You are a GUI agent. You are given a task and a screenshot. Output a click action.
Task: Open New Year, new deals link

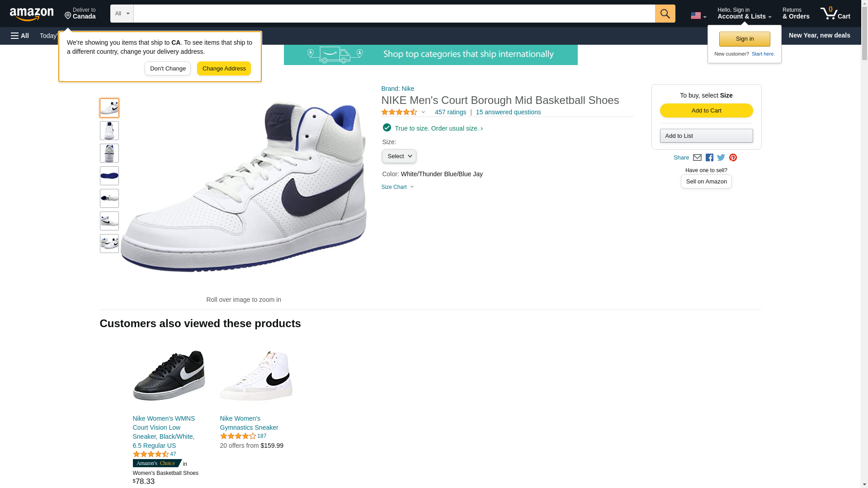(x=819, y=35)
